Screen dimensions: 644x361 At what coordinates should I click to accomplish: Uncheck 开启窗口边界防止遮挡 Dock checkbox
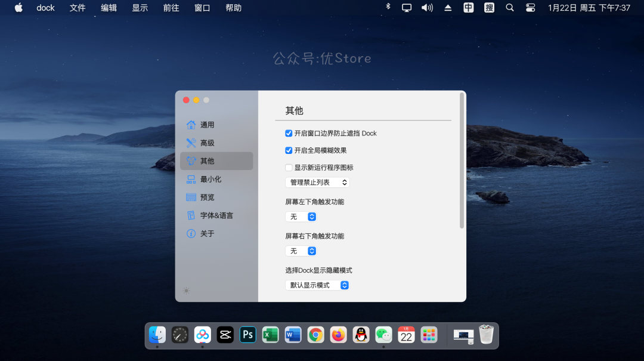[289, 133]
